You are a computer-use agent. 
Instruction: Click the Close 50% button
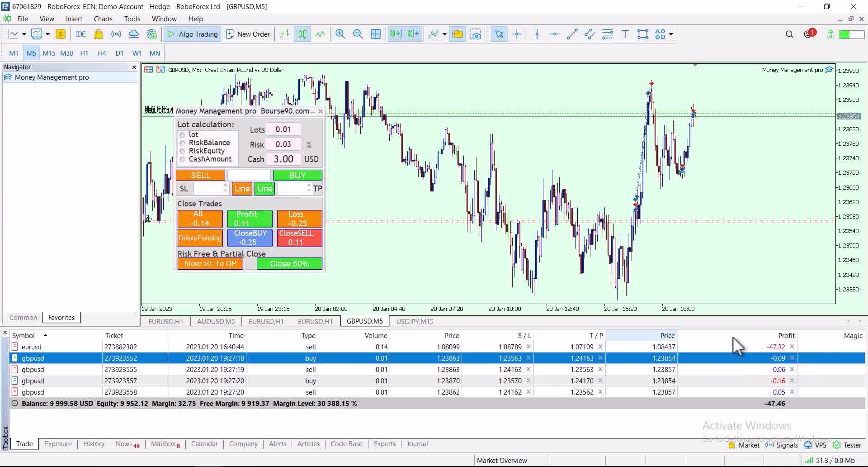289,264
